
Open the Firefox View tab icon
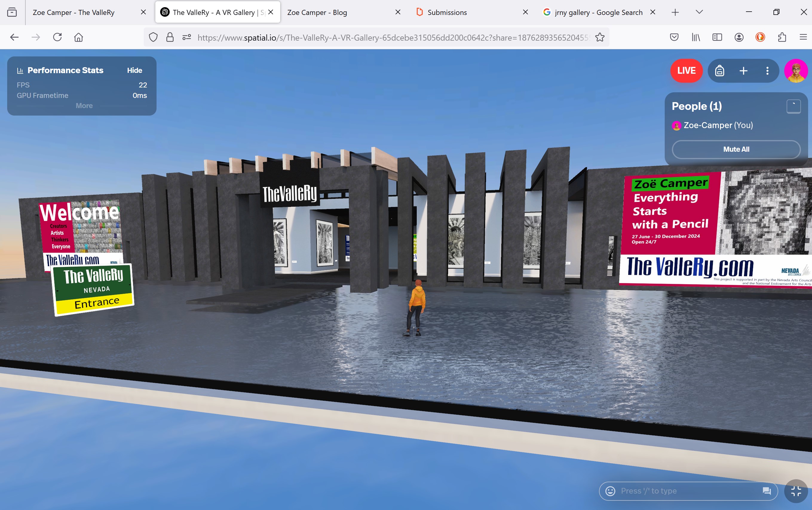click(x=12, y=13)
